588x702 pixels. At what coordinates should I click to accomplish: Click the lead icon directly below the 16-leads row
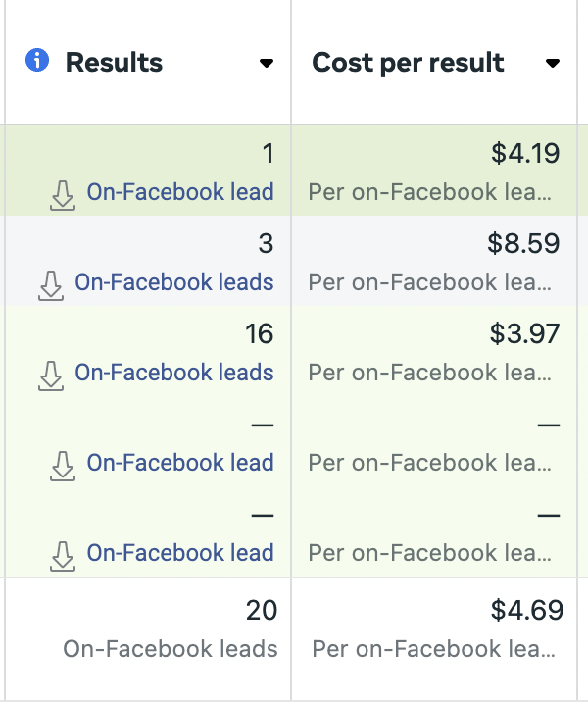[x=63, y=466]
